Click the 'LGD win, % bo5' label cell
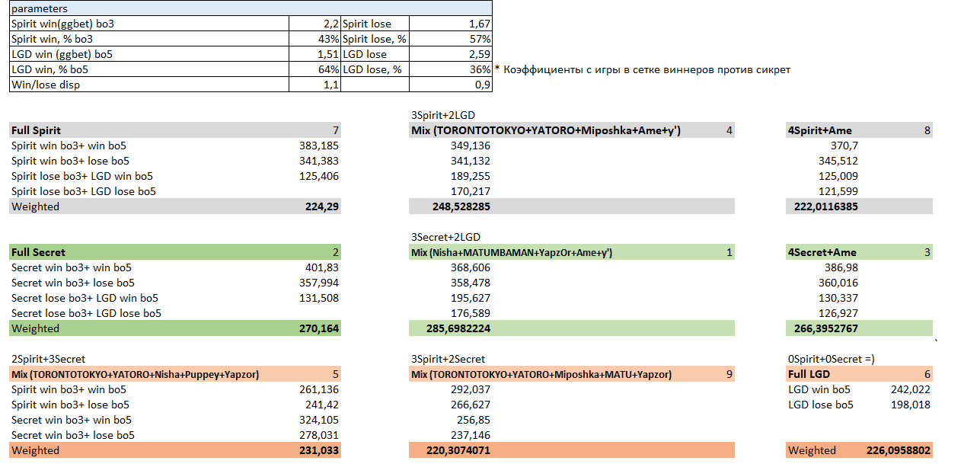 point(52,69)
